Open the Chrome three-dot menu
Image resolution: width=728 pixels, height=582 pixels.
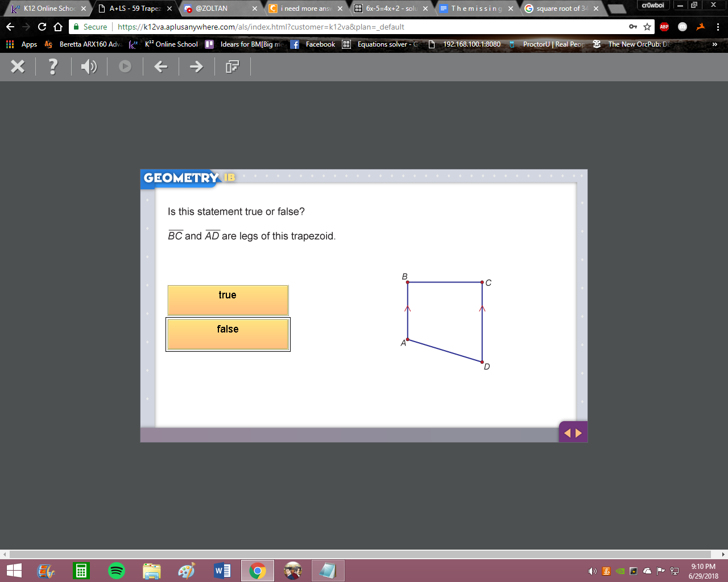(718, 27)
